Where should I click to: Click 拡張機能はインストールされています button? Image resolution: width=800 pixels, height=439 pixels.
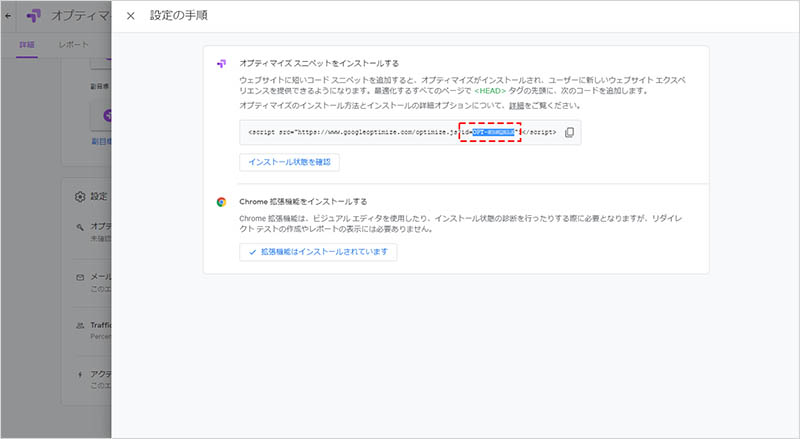pos(318,253)
